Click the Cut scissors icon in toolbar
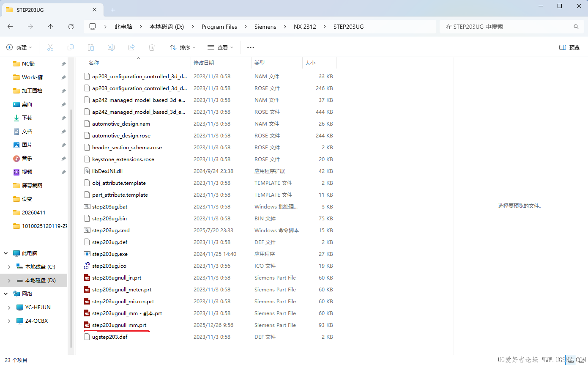 [50, 47]
